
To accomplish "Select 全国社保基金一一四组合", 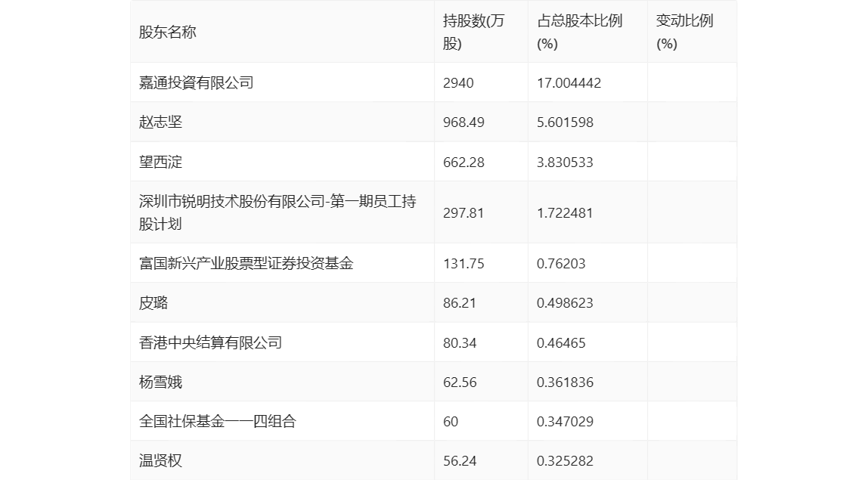I will (x=218, y=421).
